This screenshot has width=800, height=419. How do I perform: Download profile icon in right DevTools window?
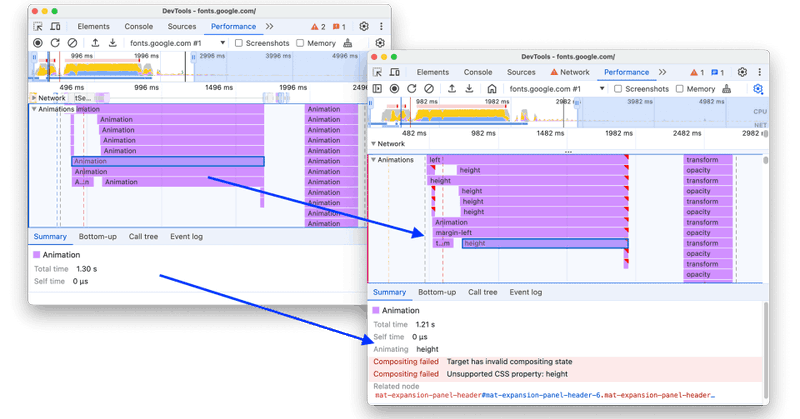pyautogui.click(x=469, y=89)
